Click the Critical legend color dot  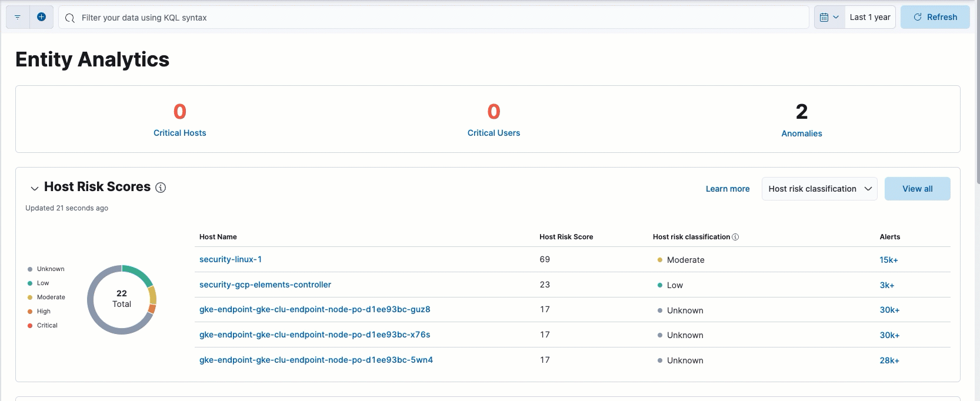click(30, 326)
